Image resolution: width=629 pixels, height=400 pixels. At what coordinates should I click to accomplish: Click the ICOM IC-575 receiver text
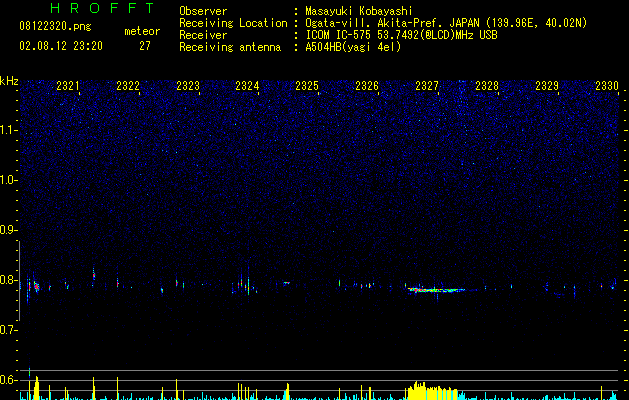[401, 35]
